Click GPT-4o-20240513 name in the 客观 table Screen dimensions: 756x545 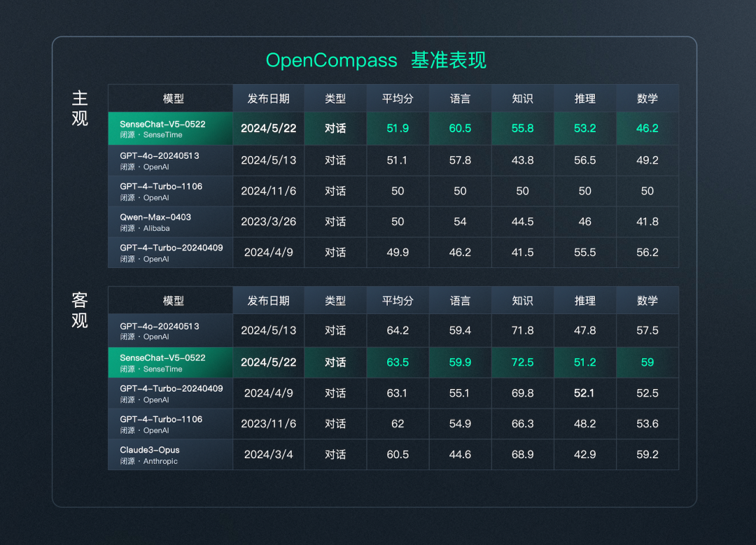click(x=160, y=326)
